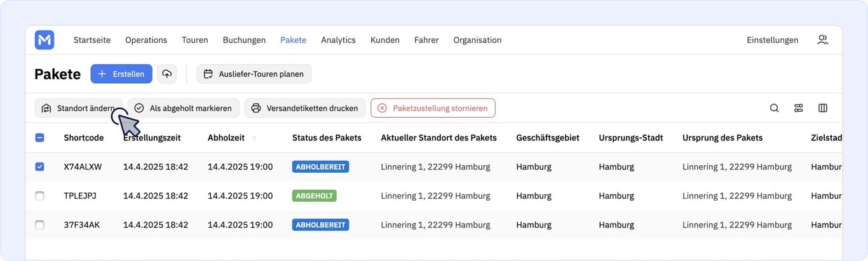Image resolution: width=868 pixels, height=261 pixels.
Task: Click ABHOLBEREIT badge in X74ALXW row
Action: click(x=321, y=167)
